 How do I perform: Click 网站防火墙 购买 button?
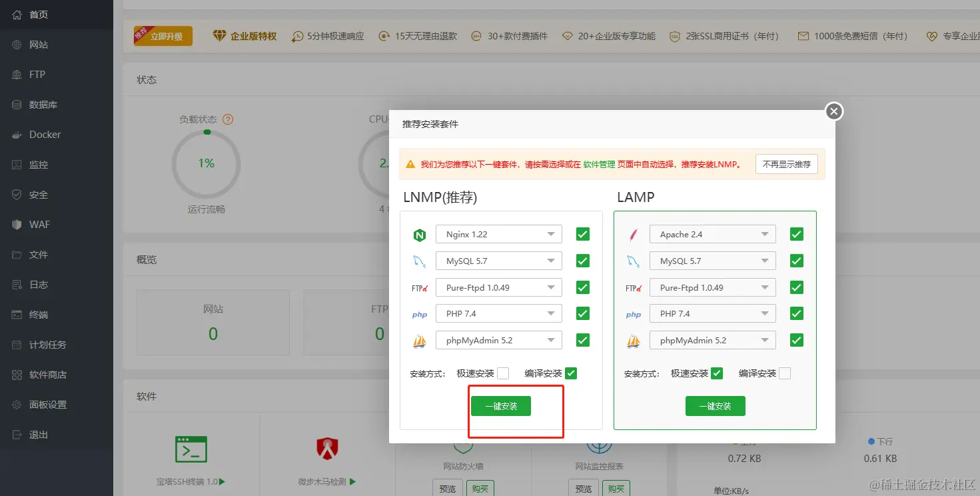480,489
